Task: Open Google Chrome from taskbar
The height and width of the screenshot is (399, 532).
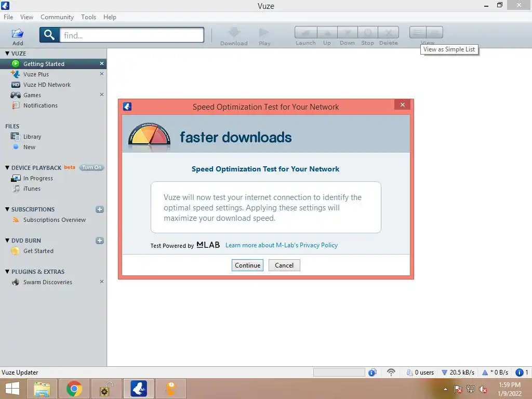Action: [x=74, y=389]
